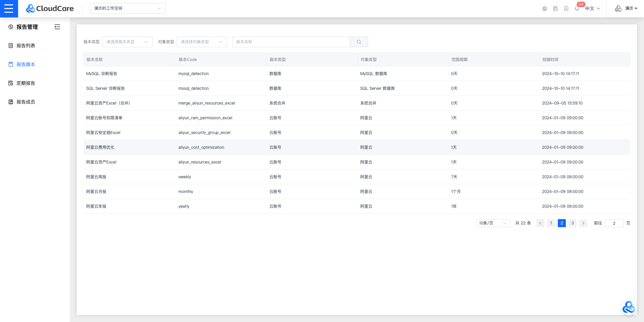This screenshot has height=322, width=644.
Task: Collapse the 报告管理 sidebar with the fold icon
Action: (57, 27)
